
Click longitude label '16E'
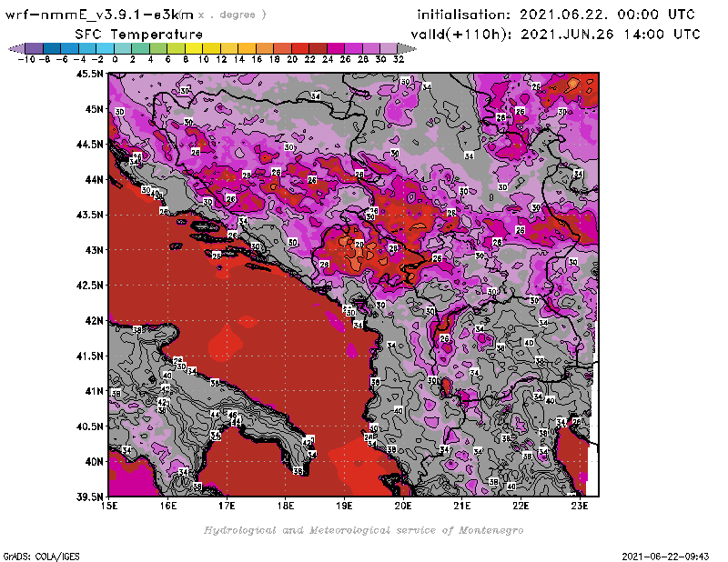(x=168, y=506)
